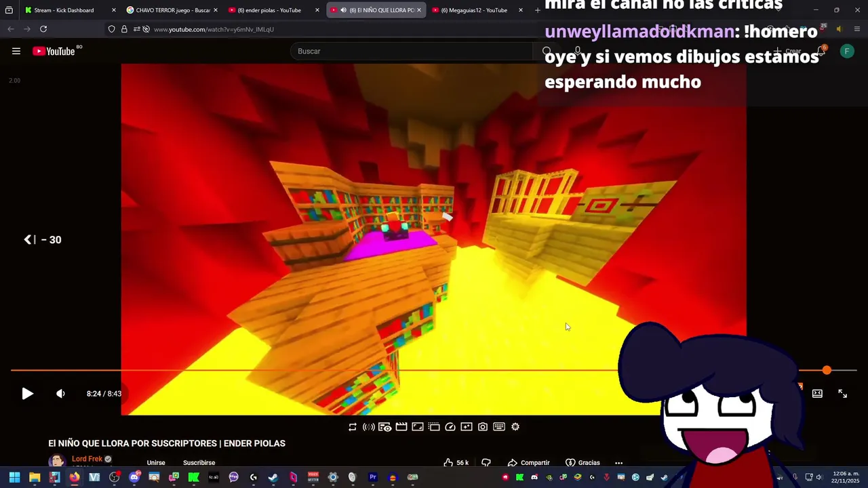Switch to ender piolas YouTube tab
Screen dimensions: 868x488
[x=274, y=10]
